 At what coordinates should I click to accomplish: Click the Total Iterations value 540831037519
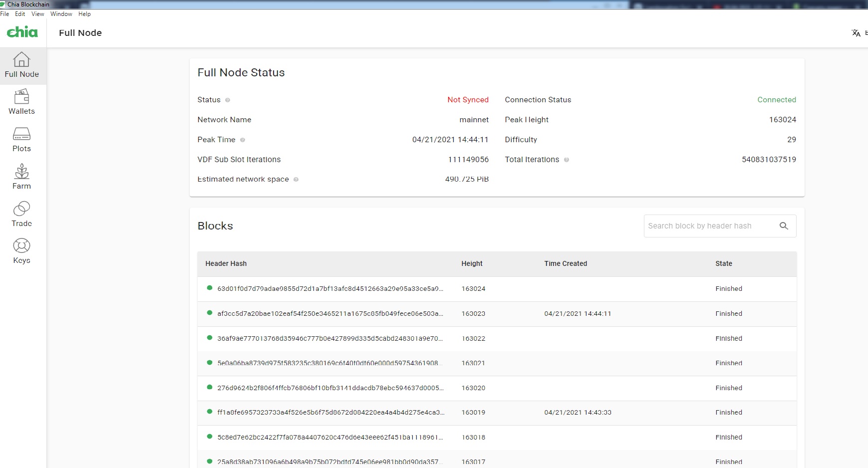769,160
